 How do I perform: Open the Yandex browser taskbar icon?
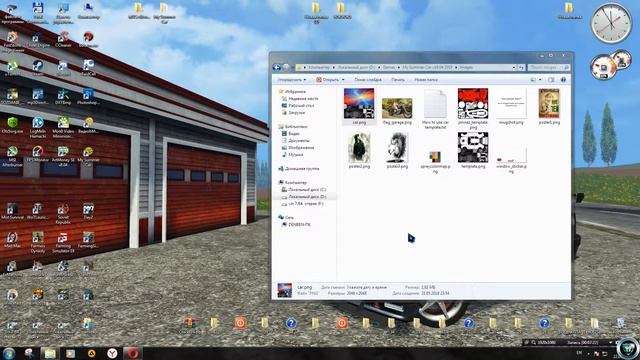tap(112, 353)
